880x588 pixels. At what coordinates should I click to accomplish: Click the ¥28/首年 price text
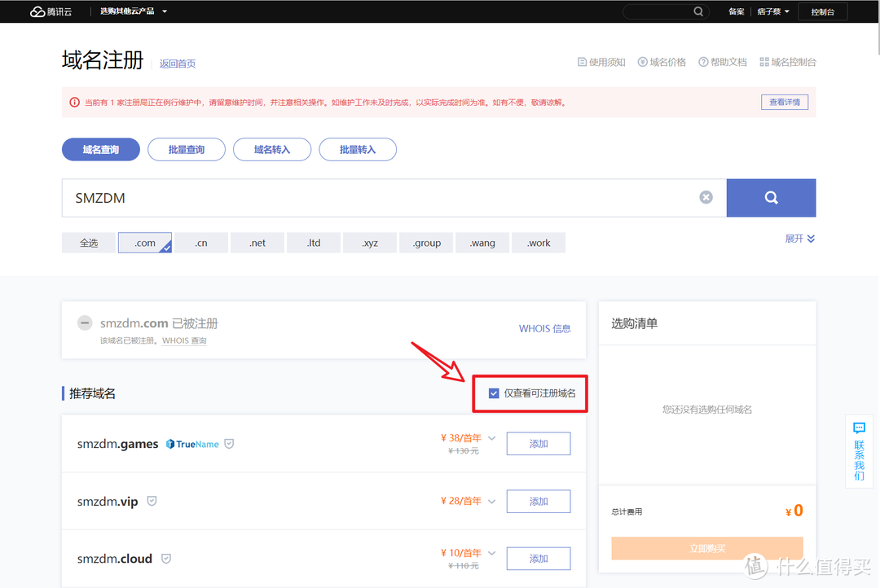tap(460, 501)
